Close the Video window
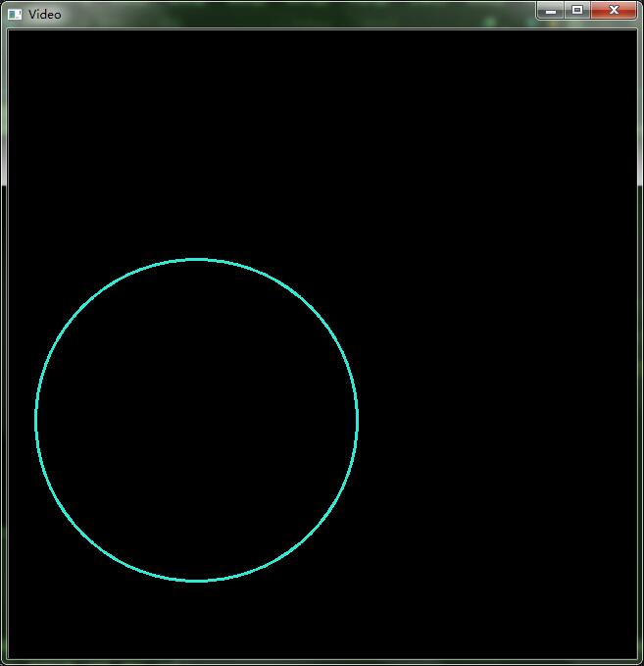 click(x=614, y=10)
